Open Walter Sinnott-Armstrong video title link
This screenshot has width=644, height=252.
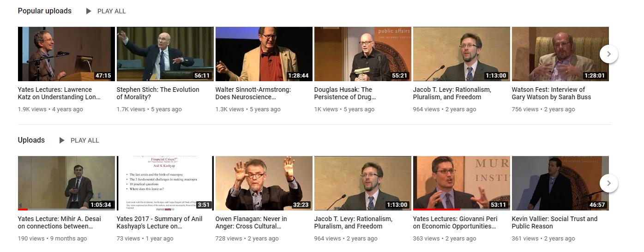[253, 93]
